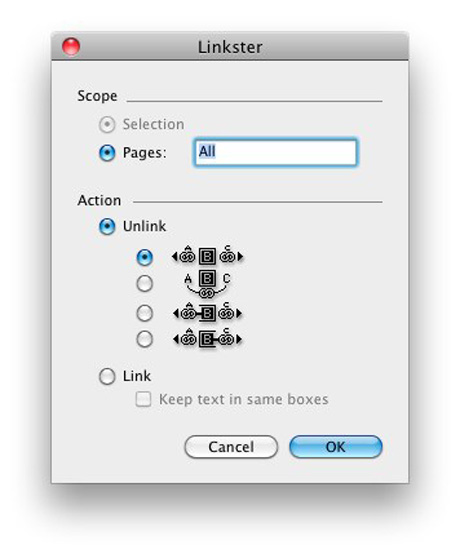Click into the Pages text field
Screen dimensions: 460x554
275,152
